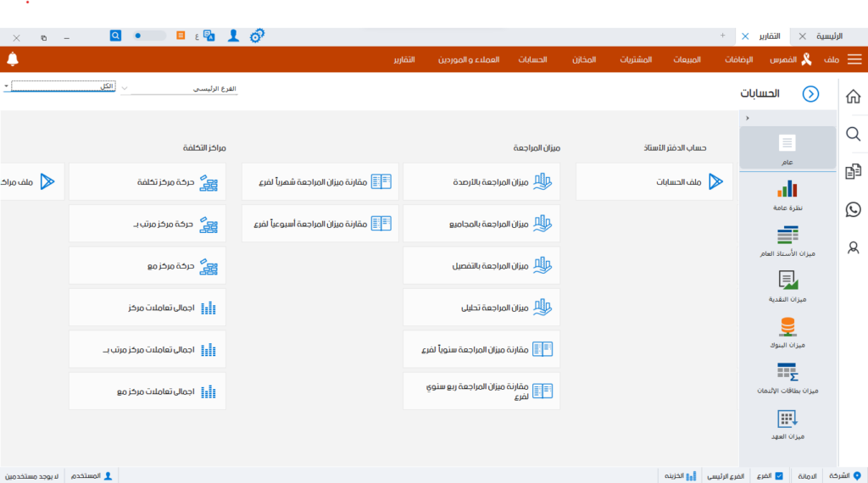Open ميزان المراجعة بالأرصدة report

481,181
